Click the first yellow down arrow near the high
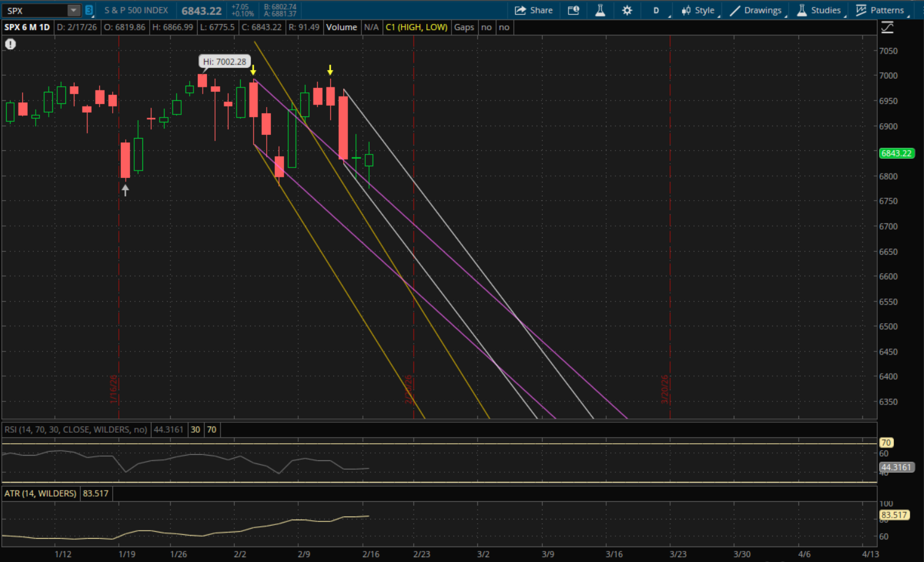 253,70
